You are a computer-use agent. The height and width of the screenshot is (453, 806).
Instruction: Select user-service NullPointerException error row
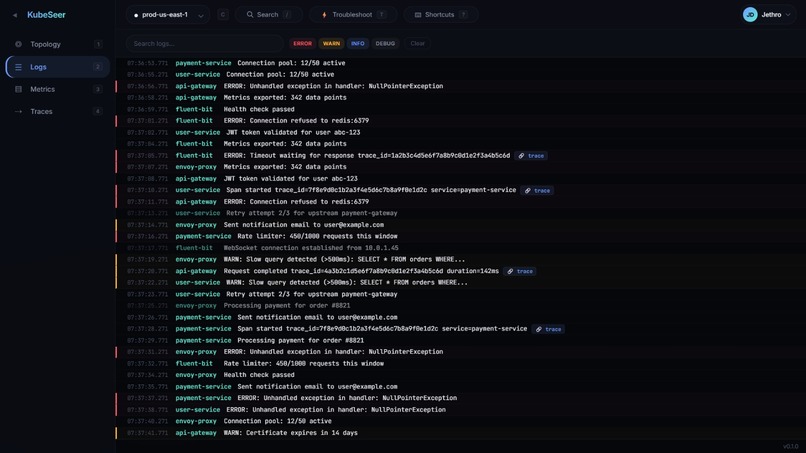[461, 410]
